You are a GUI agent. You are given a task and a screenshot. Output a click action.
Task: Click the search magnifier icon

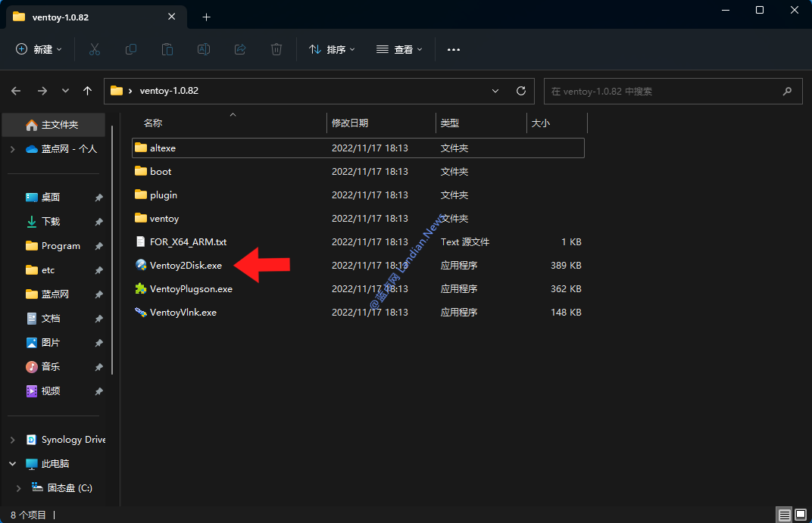787,91
